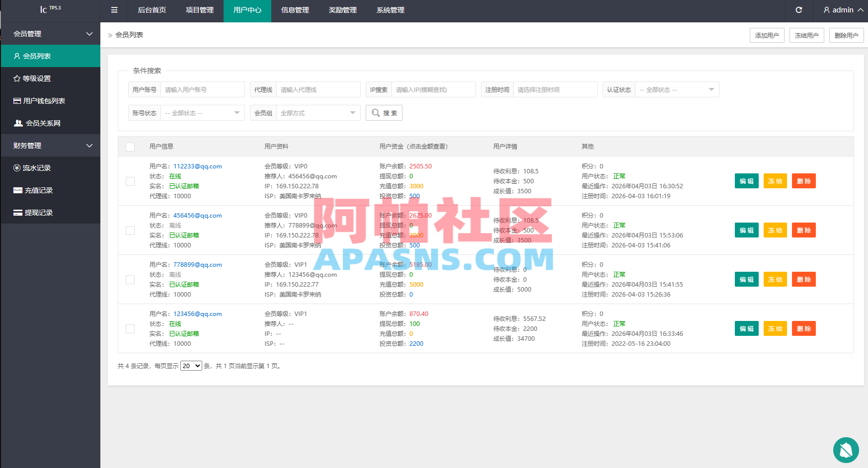This screenshot has width=868, height=468.
Task: Open 充值记录 sidebar item
Action: [50, 190]
